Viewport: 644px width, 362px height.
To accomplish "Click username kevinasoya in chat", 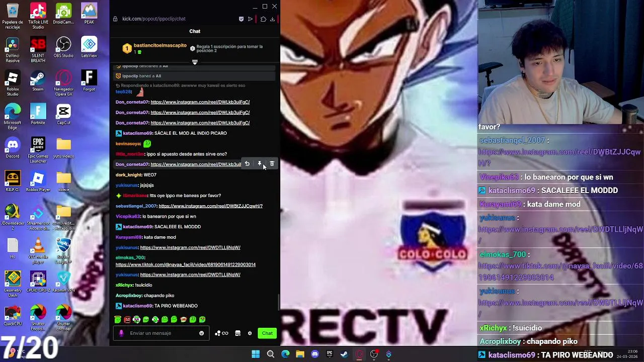I will tap(128, 144).
